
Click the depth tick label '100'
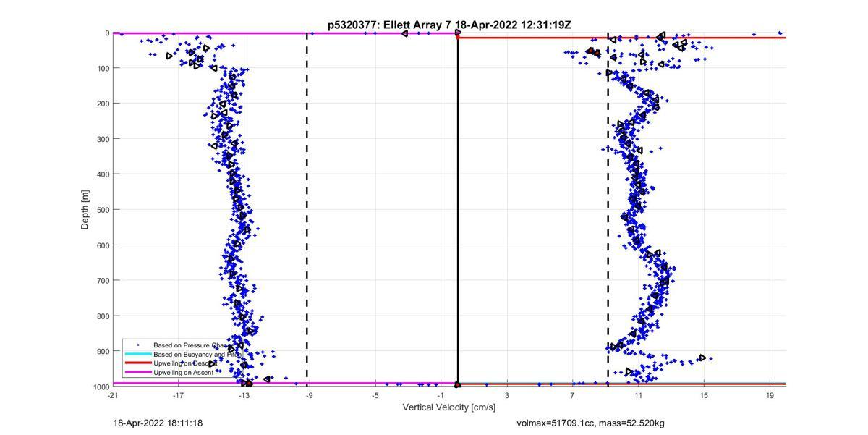click(103, 68)
